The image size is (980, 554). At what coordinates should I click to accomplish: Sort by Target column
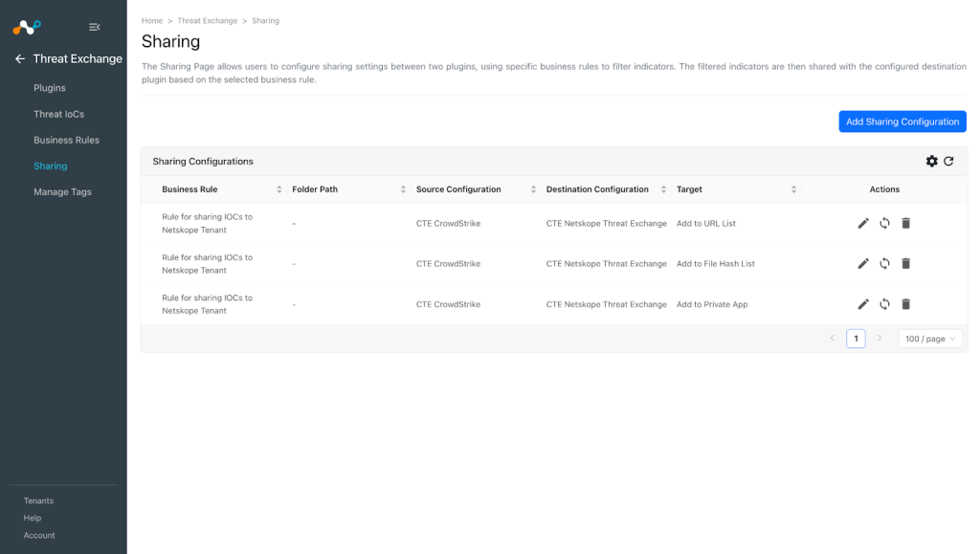793,189
